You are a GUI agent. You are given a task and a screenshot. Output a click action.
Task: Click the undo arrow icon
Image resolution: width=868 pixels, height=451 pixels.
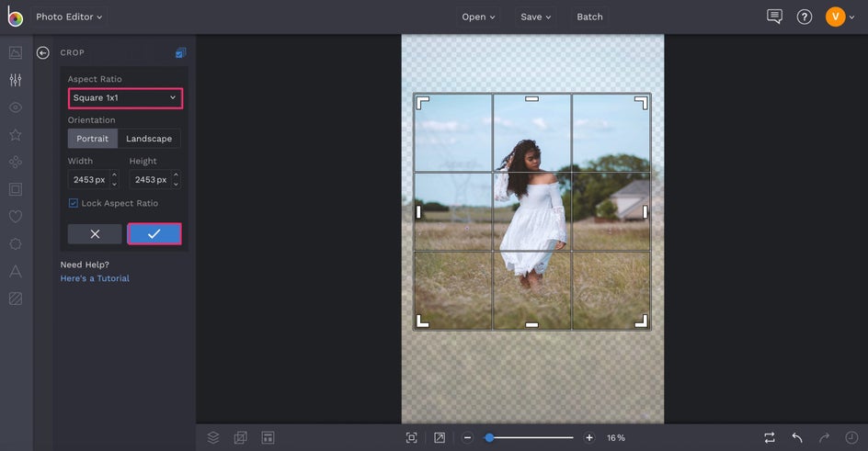coord(797,438)
